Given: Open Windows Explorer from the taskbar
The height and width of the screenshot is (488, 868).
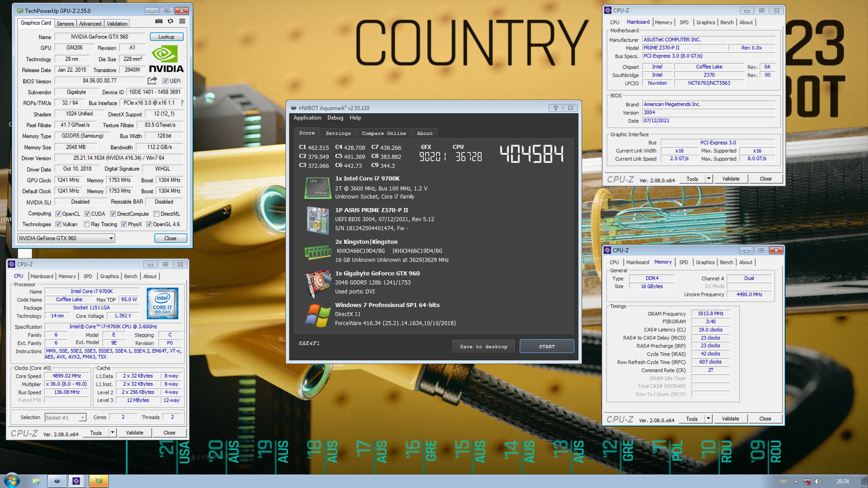Looking at the screenshot, I should (36, 481).
